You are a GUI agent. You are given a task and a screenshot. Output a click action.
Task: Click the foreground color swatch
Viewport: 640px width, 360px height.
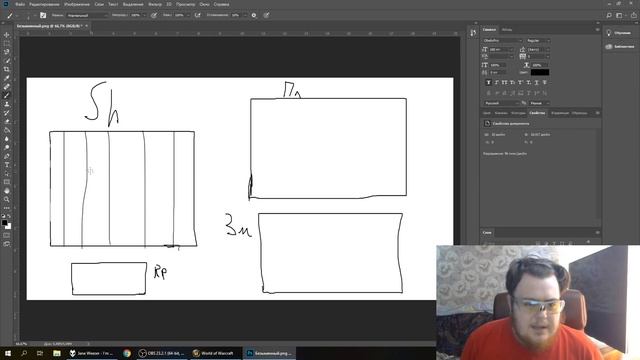coord(4,223)
